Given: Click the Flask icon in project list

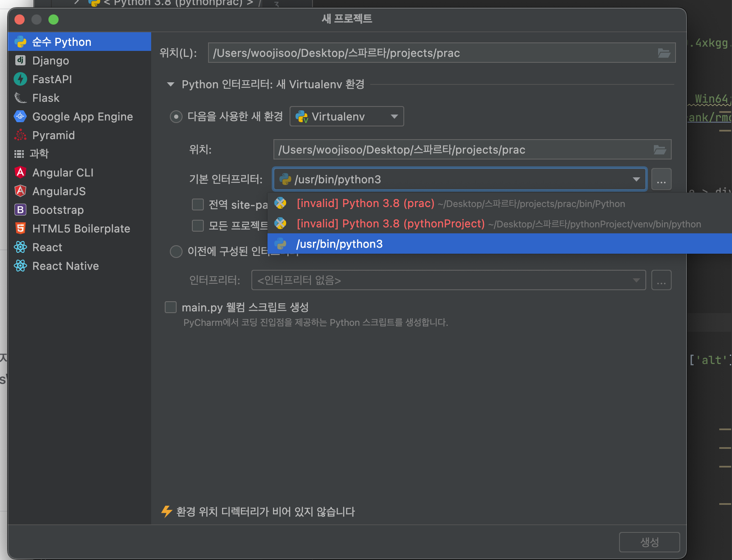Looking at the screenshot, I should coord(20,98).
